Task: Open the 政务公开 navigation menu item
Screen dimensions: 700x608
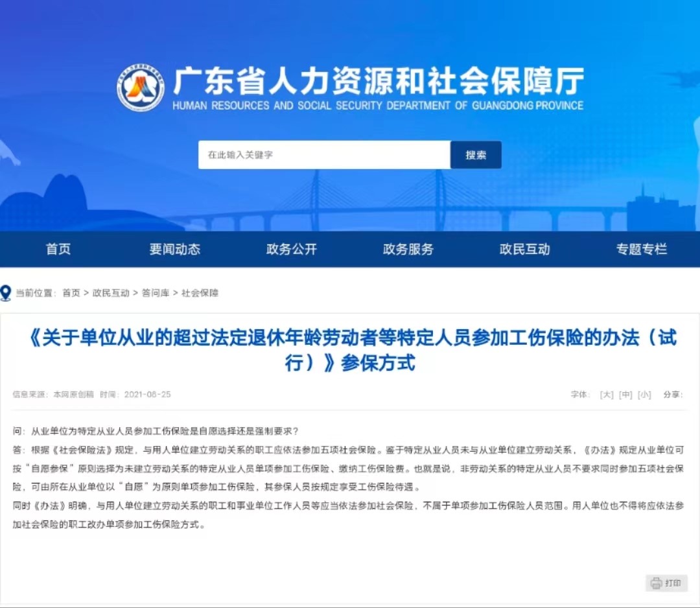Action: [290, 249]
